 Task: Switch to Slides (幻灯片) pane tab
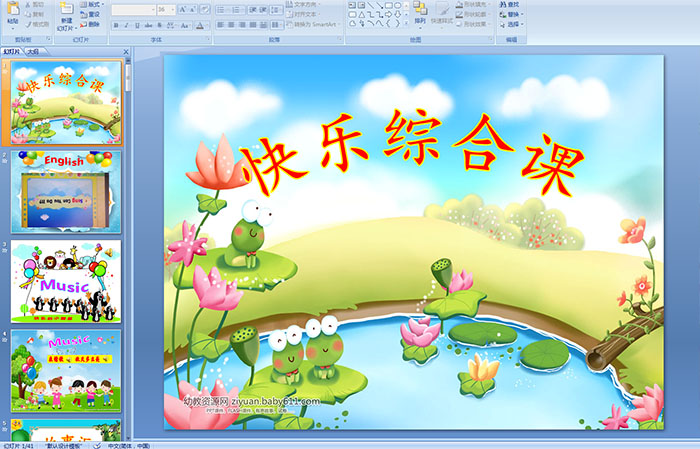pos(11,51)
